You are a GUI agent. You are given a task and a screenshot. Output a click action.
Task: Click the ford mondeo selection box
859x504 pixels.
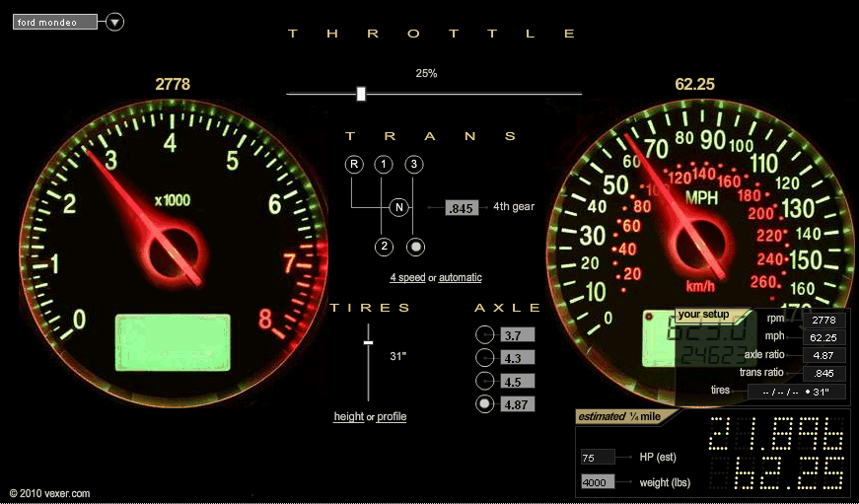[54, 22]
